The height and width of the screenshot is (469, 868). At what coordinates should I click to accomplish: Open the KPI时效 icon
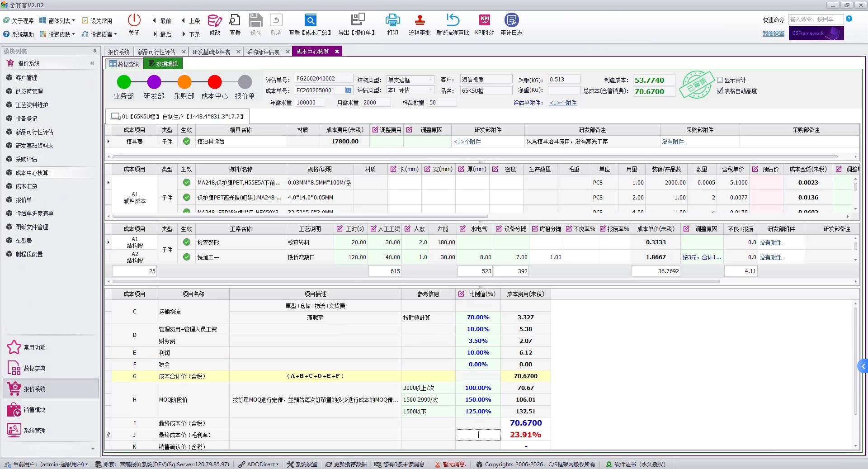tap(484, 20)
